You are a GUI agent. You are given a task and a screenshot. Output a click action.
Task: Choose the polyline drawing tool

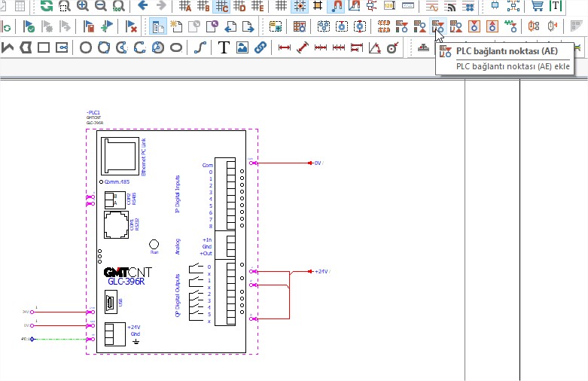[x=8, y=47]
